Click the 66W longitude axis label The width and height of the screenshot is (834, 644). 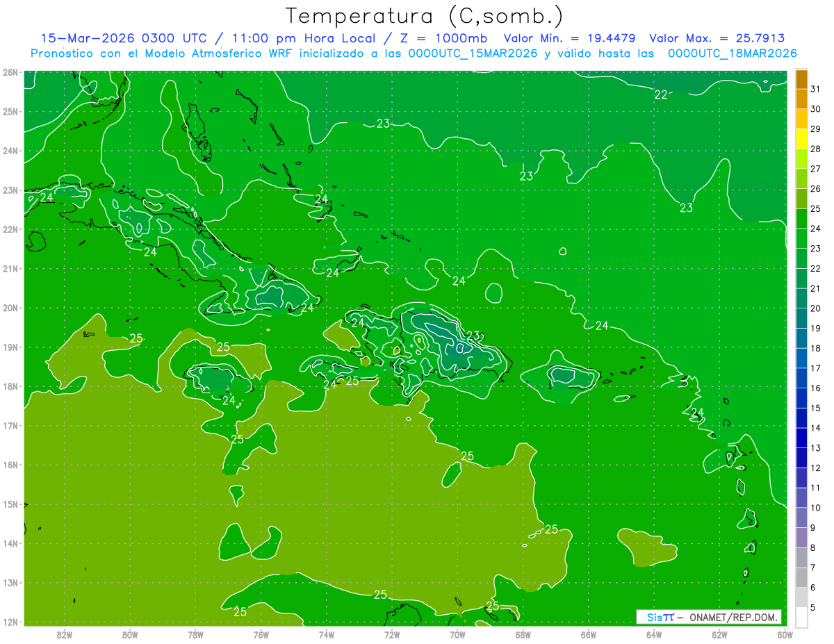tap(588, 634)
